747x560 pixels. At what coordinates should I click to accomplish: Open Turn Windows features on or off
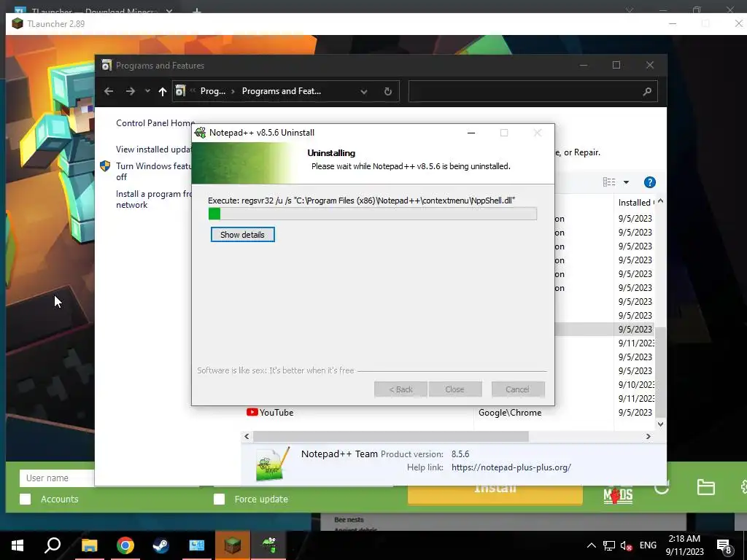153,171
